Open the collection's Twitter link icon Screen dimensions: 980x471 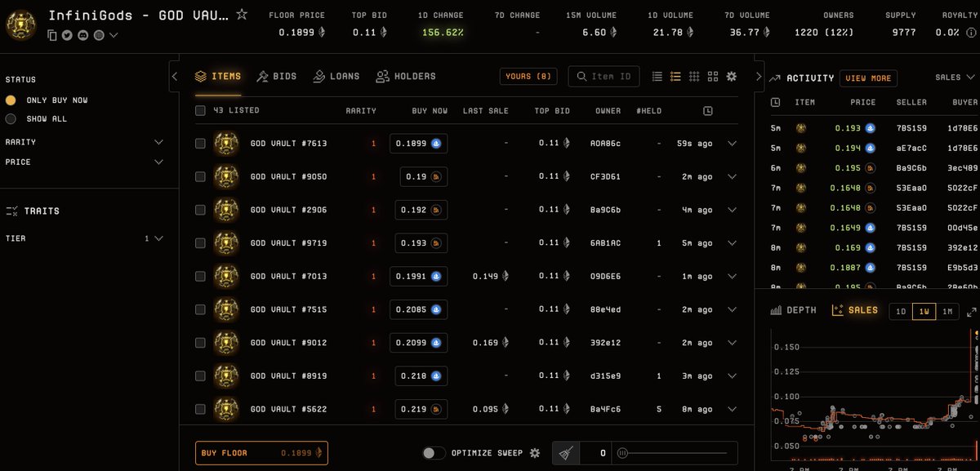click(x=68, y=35)
